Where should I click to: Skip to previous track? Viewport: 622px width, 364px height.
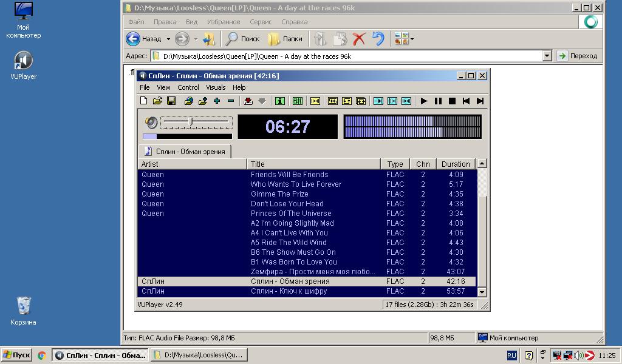tap(466, 101)
